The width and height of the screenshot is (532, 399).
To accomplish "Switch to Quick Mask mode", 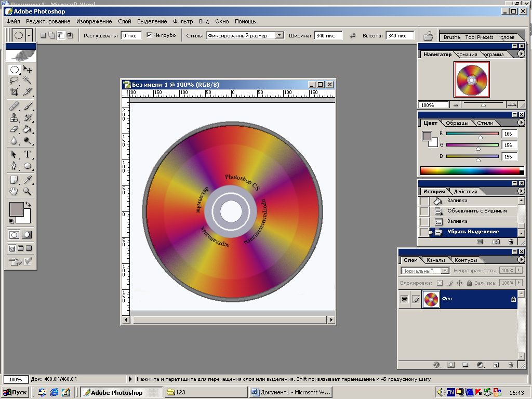I will click(27, 235).
